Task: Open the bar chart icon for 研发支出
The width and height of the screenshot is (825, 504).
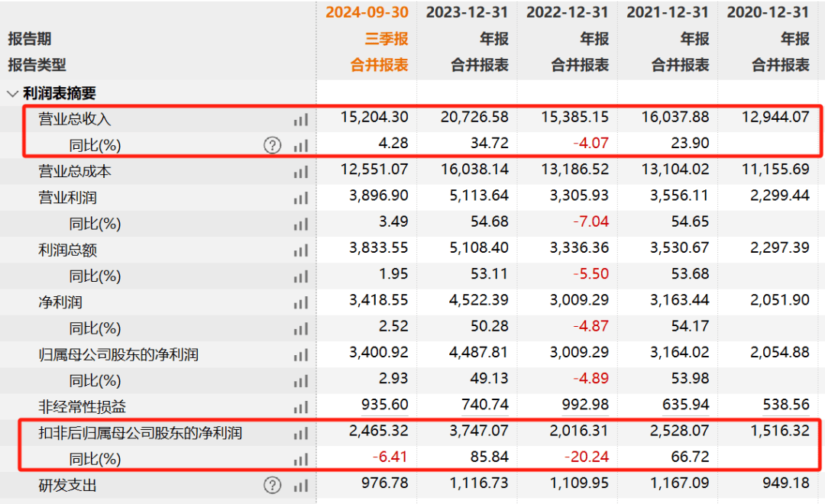Action: coord(300,485)
